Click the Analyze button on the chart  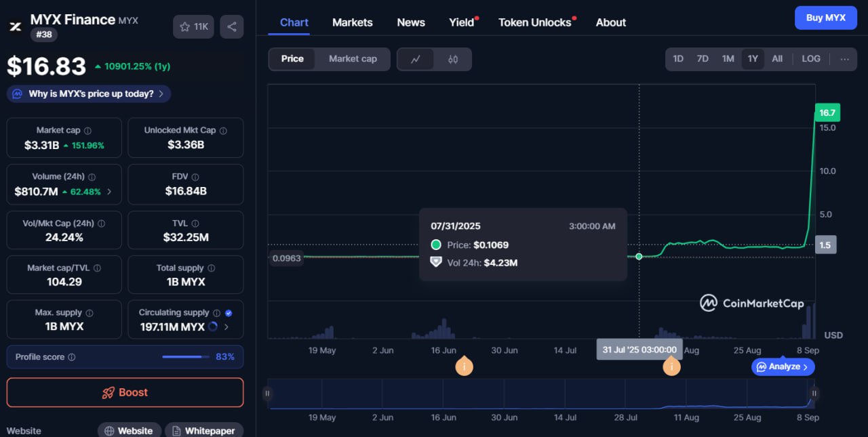click(783, 367)
